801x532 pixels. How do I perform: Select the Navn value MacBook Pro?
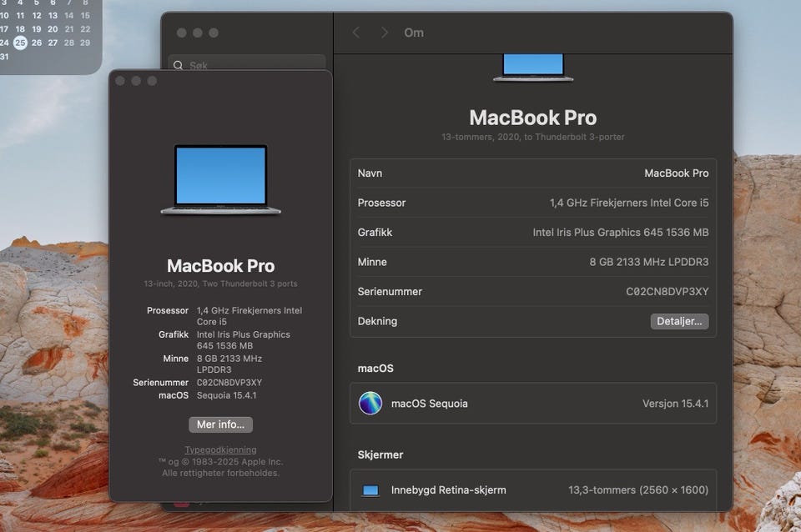click(677, 173)
